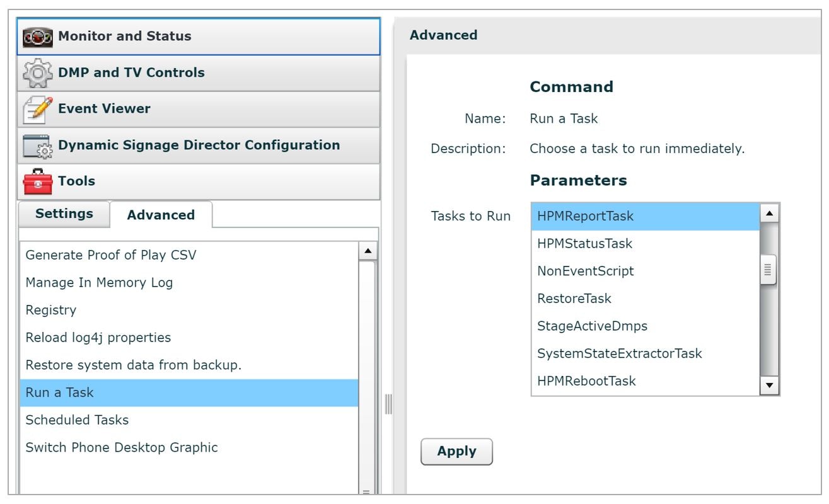Open the DMP and TV Controls section
The width and height of the screenshot is (829, 504).
[x=199, y=73]
